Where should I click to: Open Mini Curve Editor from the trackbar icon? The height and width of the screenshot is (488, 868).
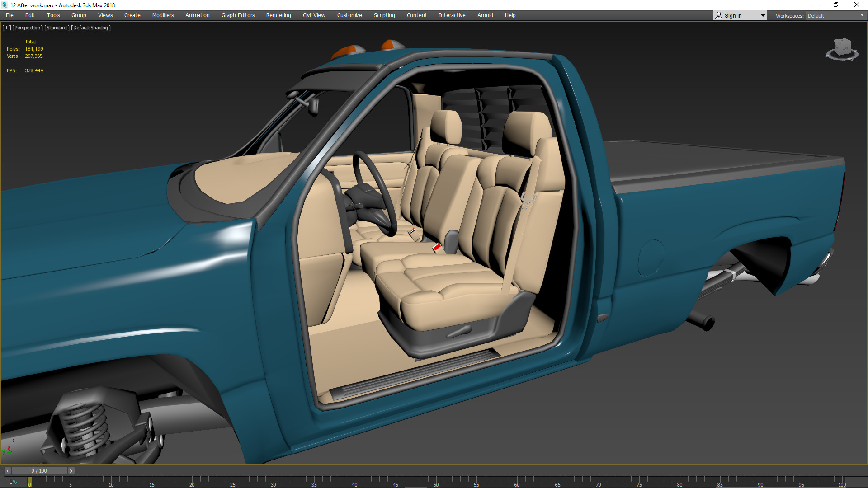click(13, 482)
